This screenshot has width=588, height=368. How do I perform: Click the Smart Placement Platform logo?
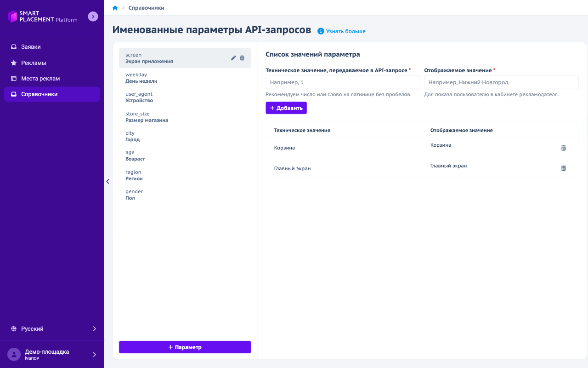coord(43,17)
